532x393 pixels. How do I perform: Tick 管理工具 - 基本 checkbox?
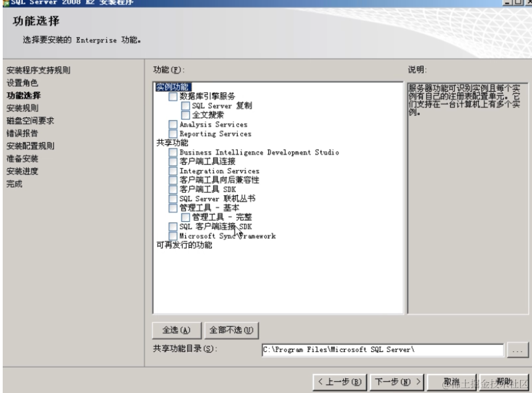173,208
